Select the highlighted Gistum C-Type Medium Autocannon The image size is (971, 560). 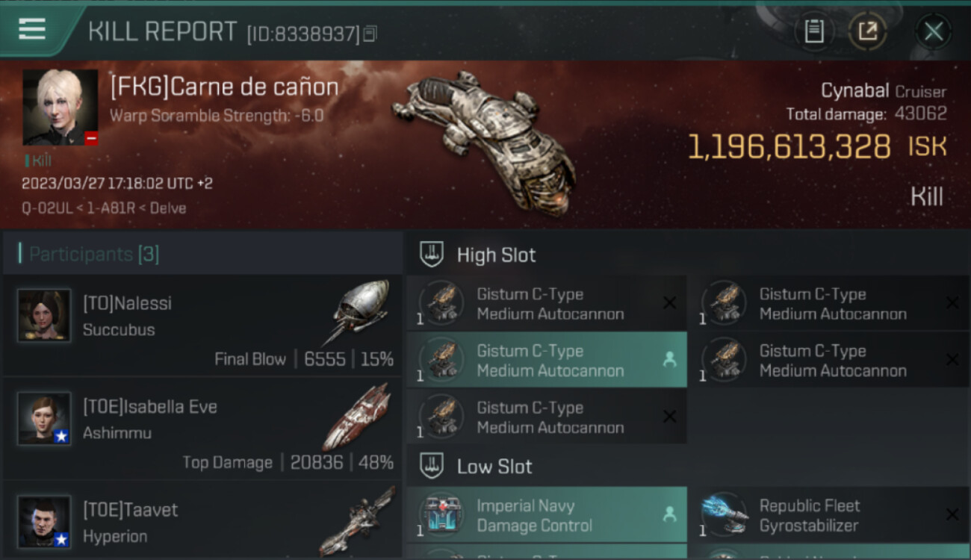point(546,360)
